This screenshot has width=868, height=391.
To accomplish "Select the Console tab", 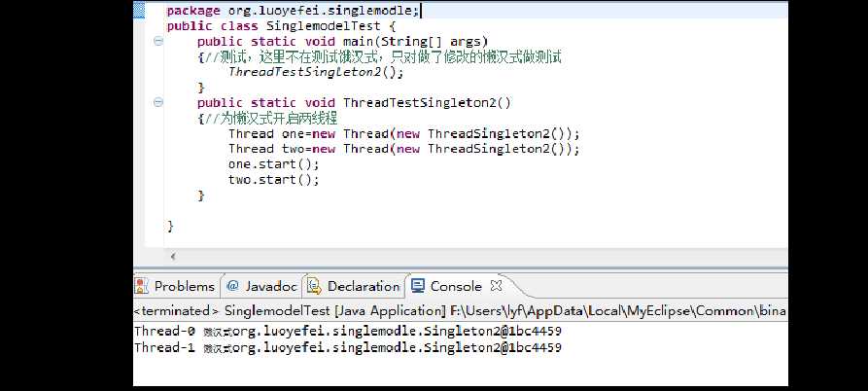I will click(456, 286).
